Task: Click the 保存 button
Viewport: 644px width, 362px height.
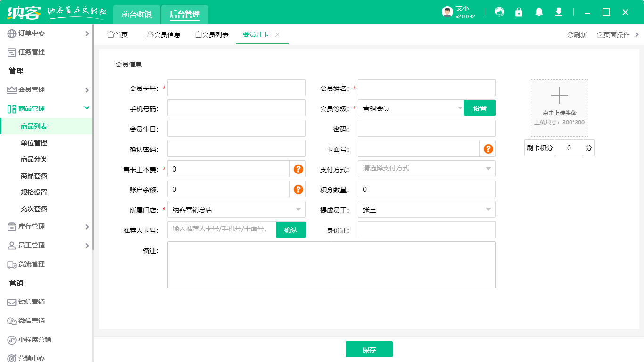Action: (369, 349)
